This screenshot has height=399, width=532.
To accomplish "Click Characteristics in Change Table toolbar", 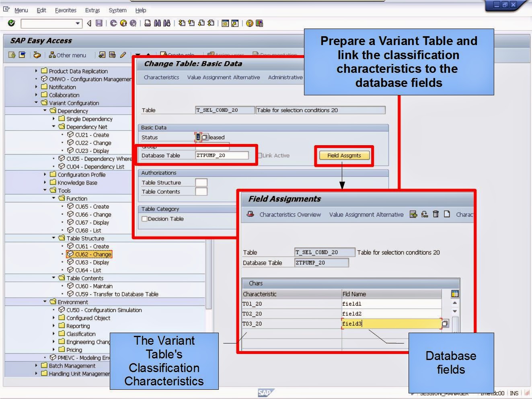I will tap(161, 77).
